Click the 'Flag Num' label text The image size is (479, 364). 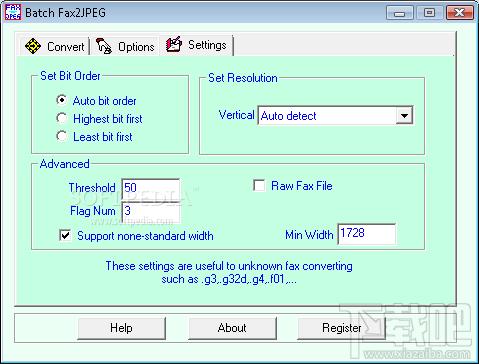click(x=93, y=211)
